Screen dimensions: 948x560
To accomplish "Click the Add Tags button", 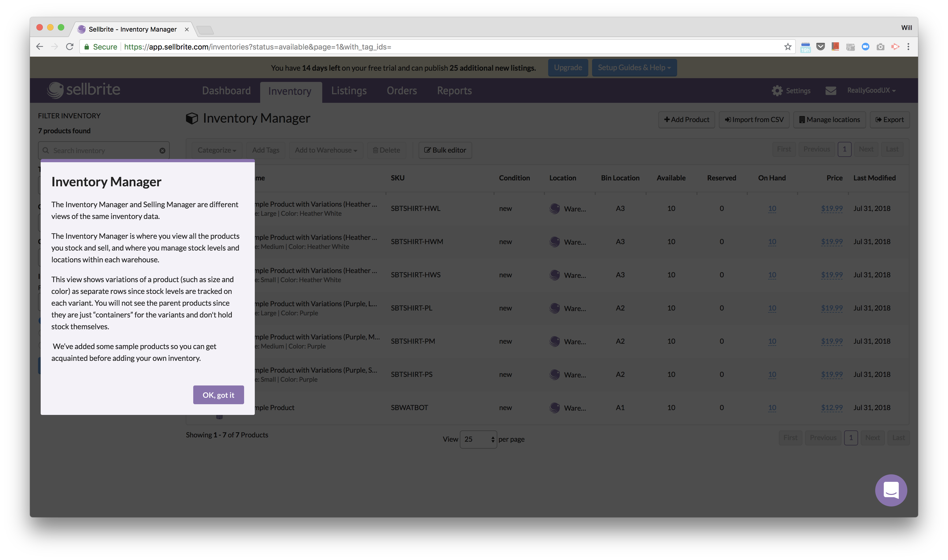I will point(266,150).
